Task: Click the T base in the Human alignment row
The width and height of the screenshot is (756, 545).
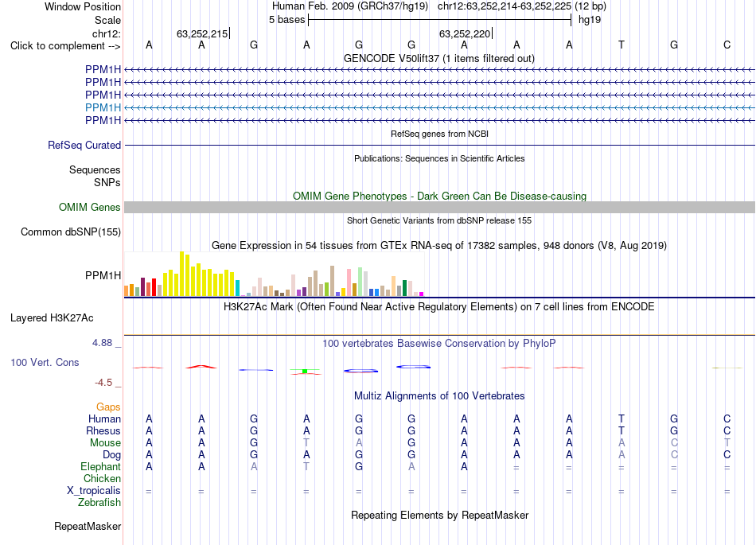Action: [622, 418]
